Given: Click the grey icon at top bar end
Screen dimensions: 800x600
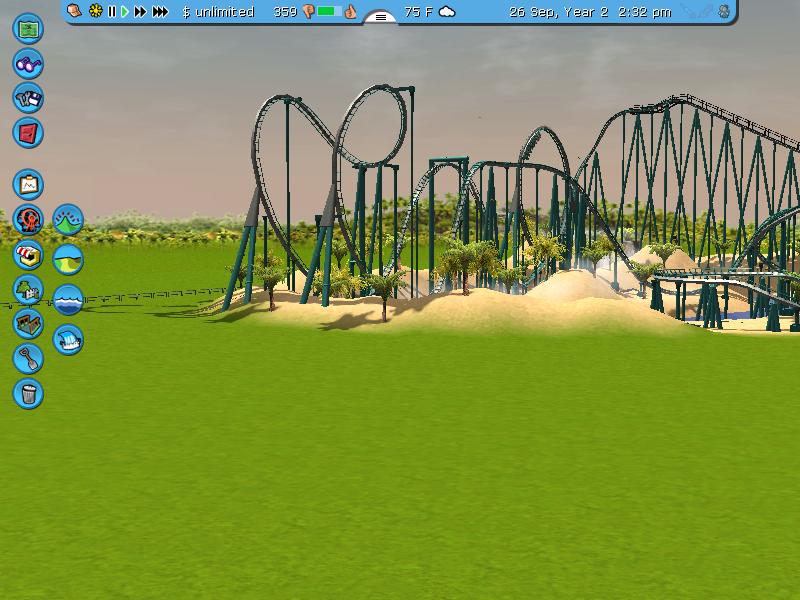Looking at the screenshot, I should pos(723,12).
